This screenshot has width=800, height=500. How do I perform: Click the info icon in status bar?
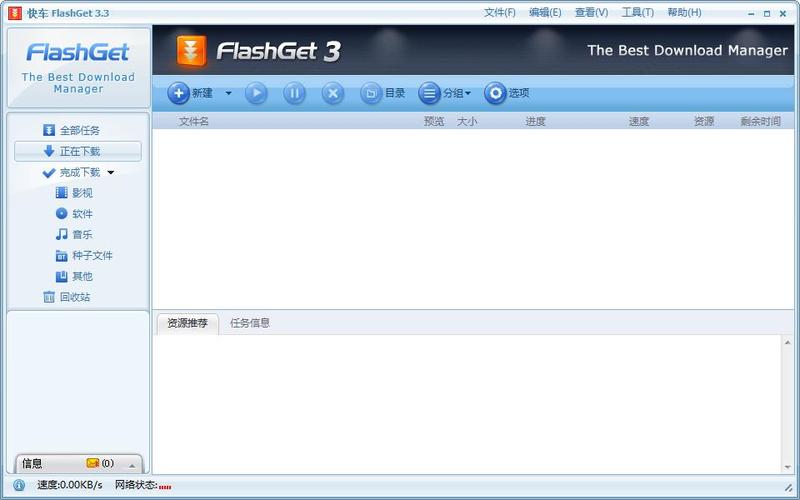pyautogui.click(x=19, y=485)
